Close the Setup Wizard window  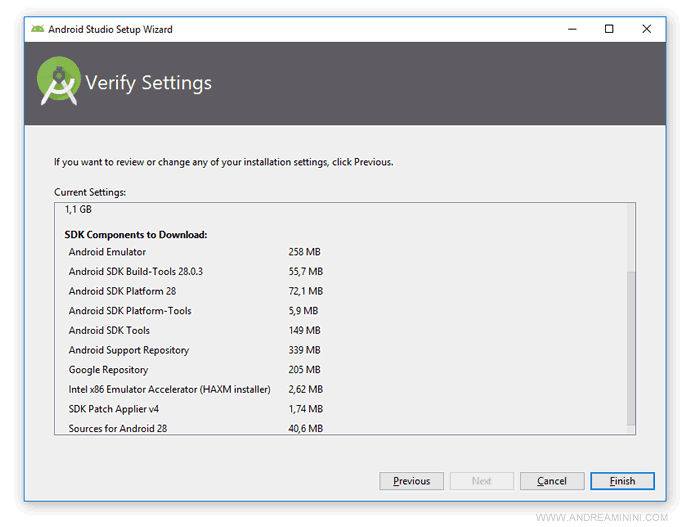(646, 29)
